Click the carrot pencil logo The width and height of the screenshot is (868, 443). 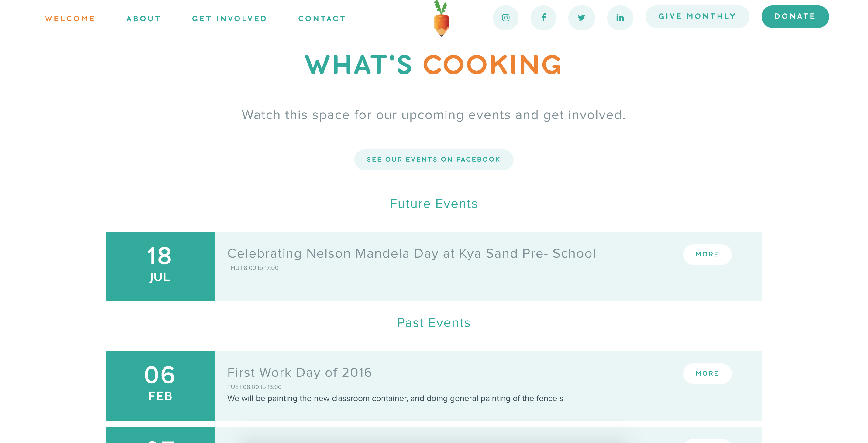click(441, 19)
